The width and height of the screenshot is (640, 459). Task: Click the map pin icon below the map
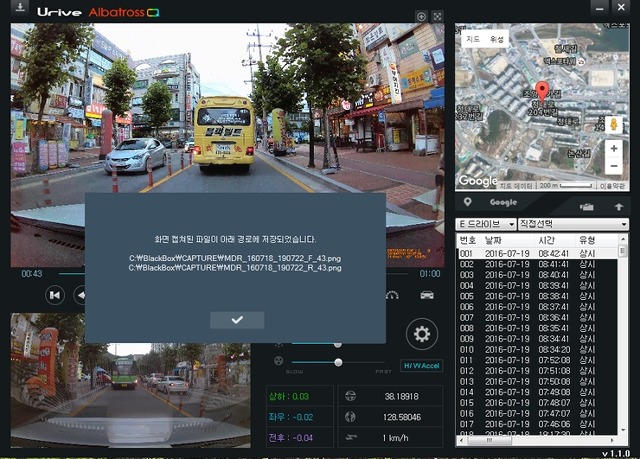tap(468, 202)
